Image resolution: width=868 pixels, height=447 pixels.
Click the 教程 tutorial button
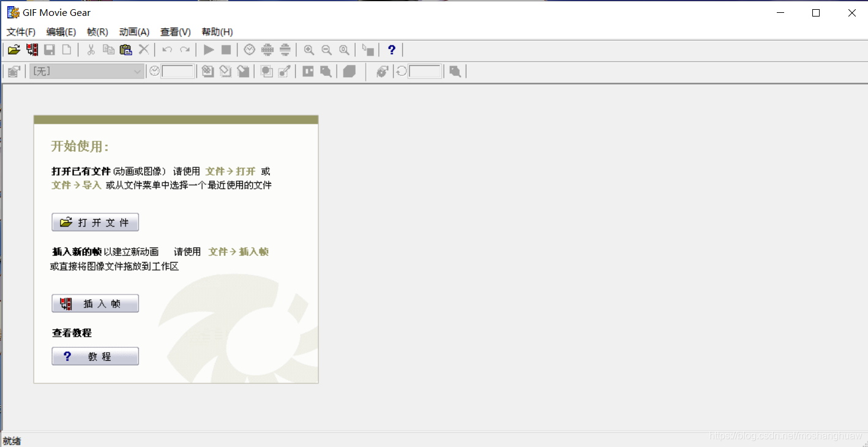point(95,356)
